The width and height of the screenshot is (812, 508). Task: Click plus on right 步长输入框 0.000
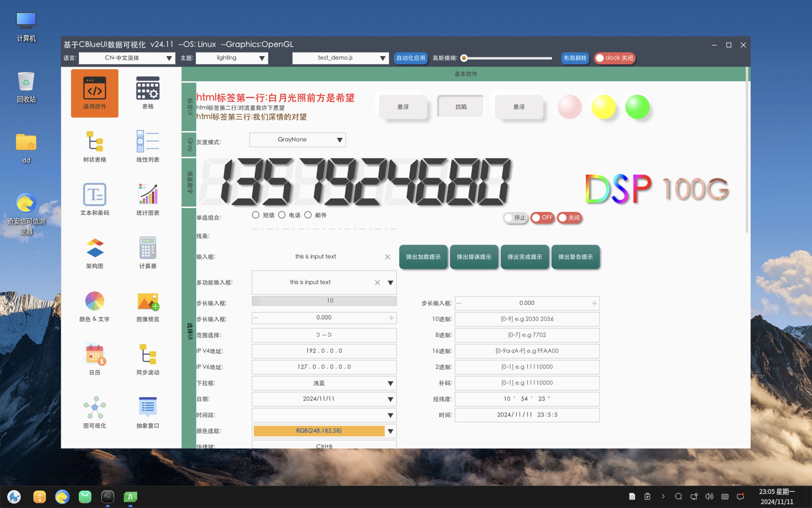(x=594, y=303)
